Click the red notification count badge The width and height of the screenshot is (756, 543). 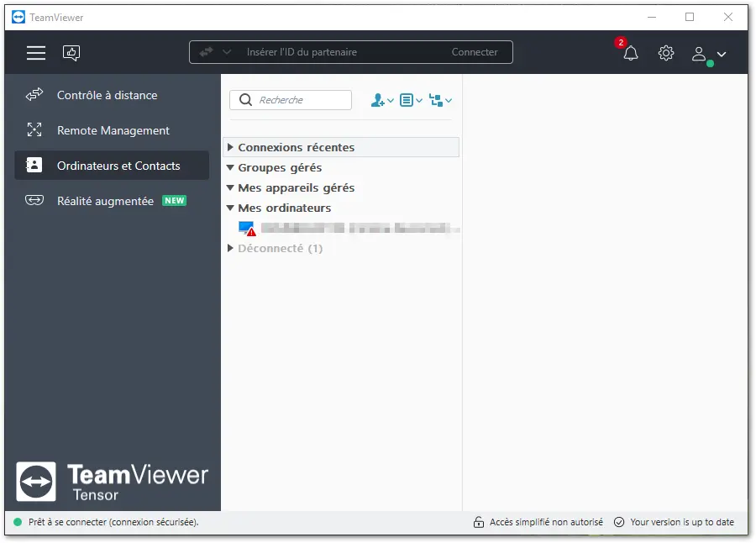[x=621, y=43]
